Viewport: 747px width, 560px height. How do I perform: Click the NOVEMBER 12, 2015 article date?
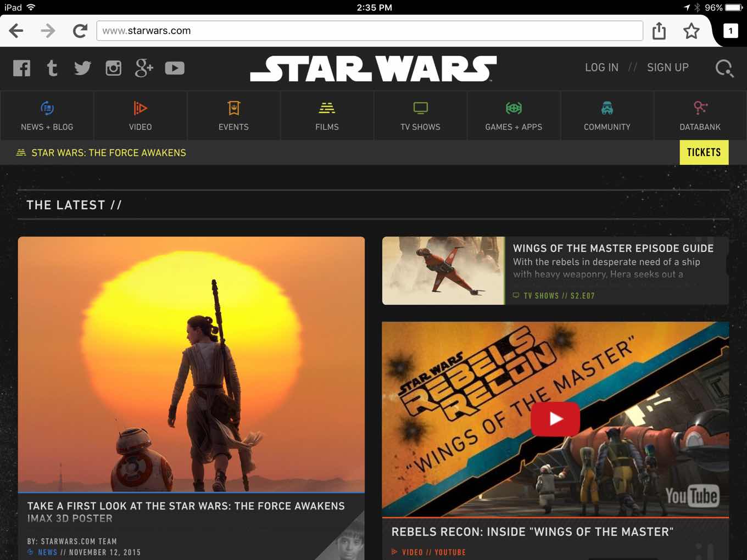click(105, 552)
